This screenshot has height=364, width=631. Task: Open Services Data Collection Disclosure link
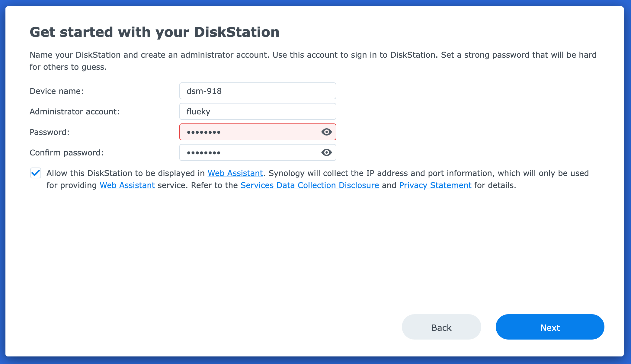coord(309,185)
